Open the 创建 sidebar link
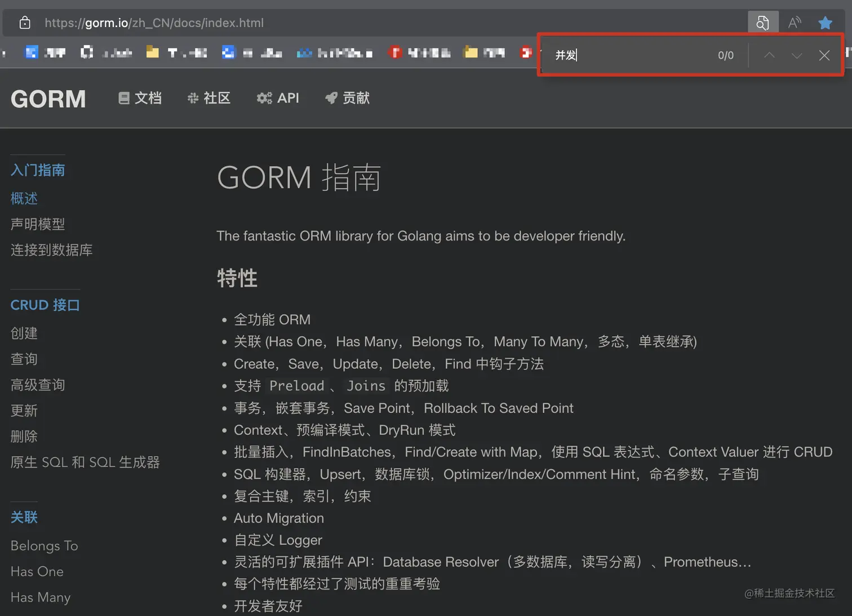Image resolution: width=852 pixels, height=616 pixels. click(x=24, y=333)
